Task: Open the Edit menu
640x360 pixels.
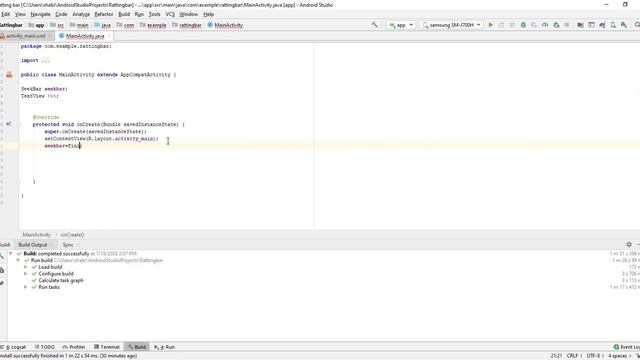Action: point(5,14)
